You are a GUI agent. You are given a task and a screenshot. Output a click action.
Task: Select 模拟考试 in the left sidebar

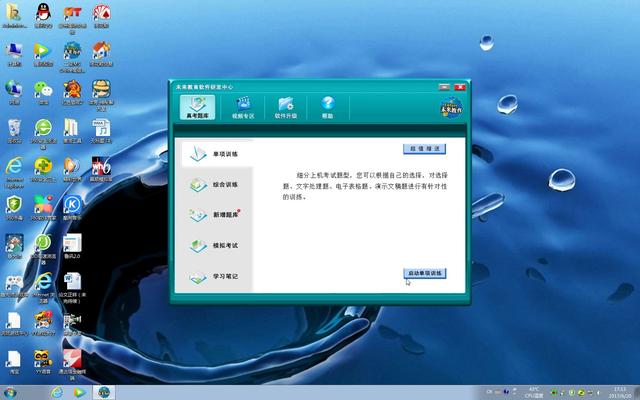point(214,245)
